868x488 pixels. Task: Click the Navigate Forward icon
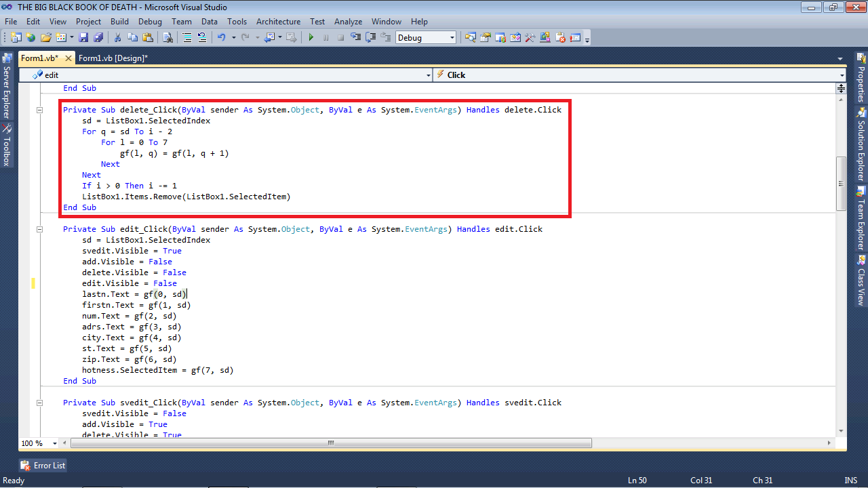coord(292,37)
